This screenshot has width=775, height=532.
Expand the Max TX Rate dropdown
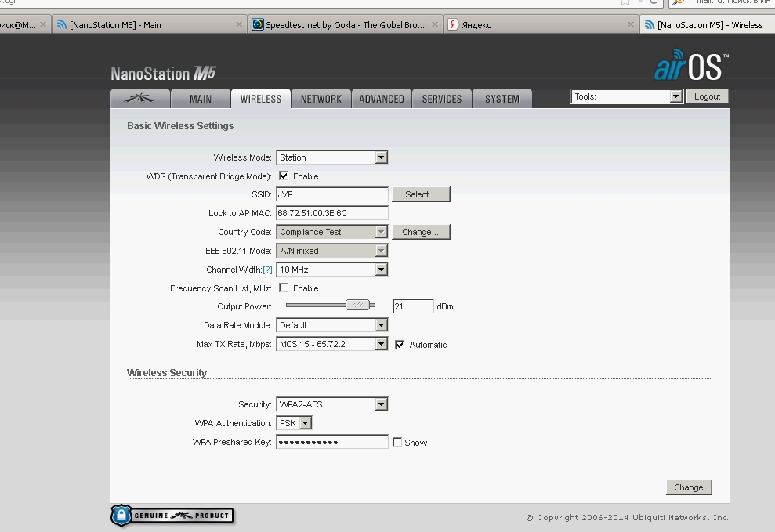click(331, 344)
